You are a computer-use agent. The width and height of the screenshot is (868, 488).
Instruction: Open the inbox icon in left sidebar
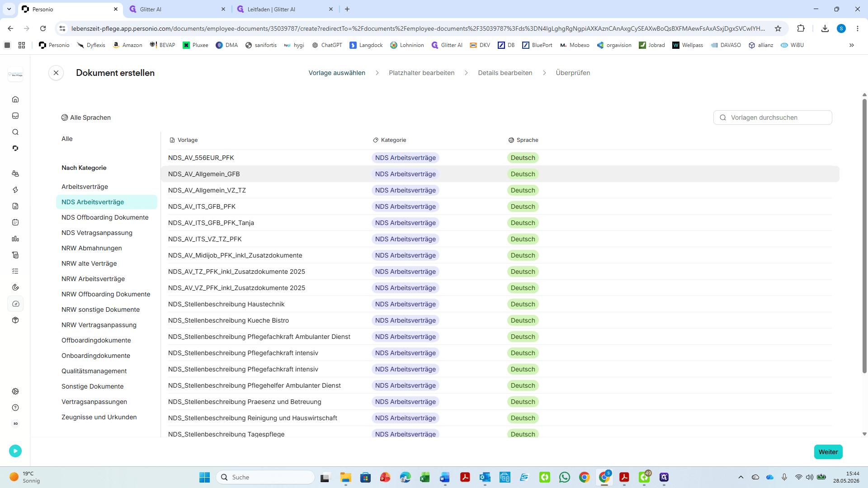point(15,116)
